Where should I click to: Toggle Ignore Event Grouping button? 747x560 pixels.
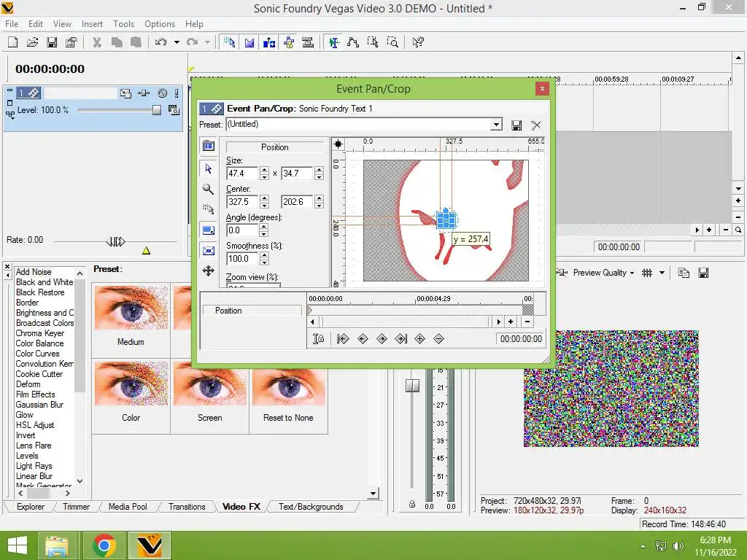click(x=309, y=42)
